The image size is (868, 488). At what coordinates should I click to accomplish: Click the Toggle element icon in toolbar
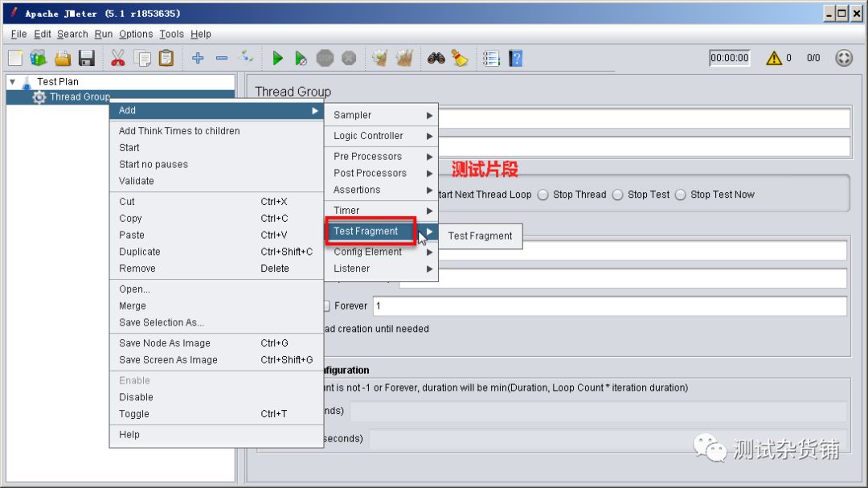tap(247, 56)
